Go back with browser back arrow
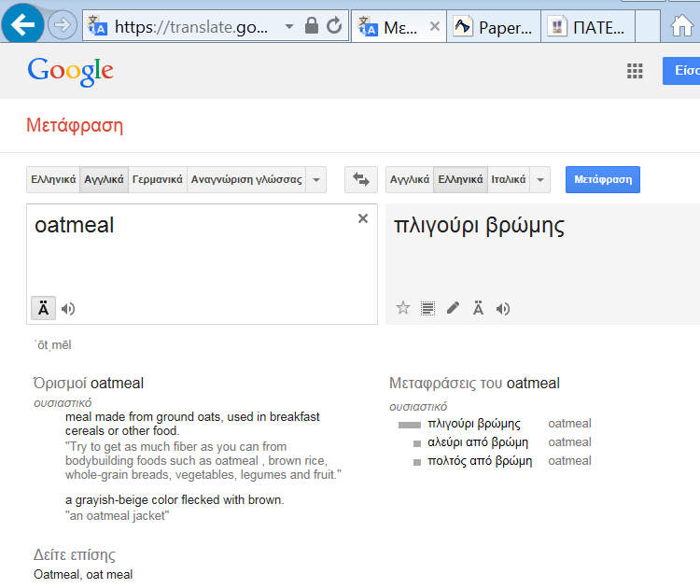This screenshot has height=588, width=700. [x=22, y=24]
